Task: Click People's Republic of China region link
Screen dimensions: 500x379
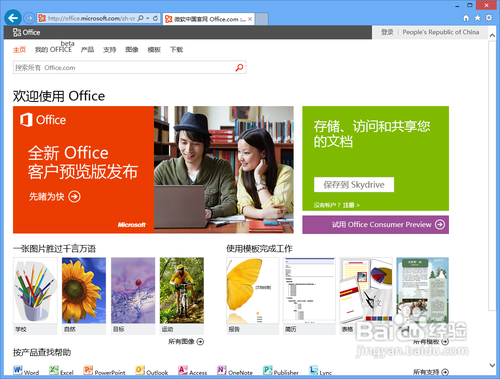Action: click(441, 32)
